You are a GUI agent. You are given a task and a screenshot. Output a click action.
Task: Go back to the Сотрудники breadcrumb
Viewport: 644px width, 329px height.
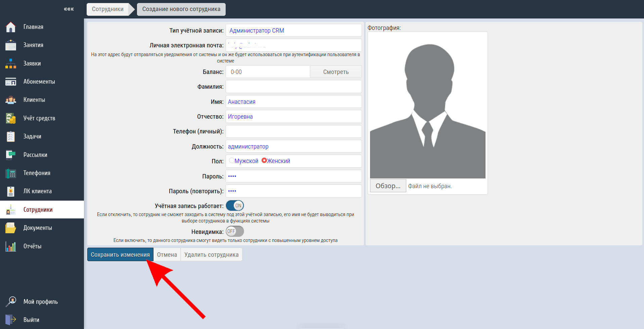pyautogui.click(x=108, y=9)
